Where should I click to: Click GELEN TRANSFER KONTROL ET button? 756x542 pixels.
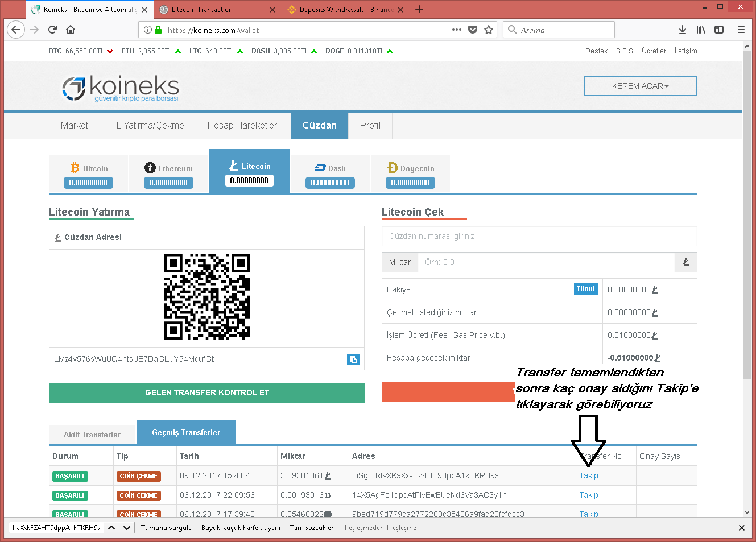[206, 392]
